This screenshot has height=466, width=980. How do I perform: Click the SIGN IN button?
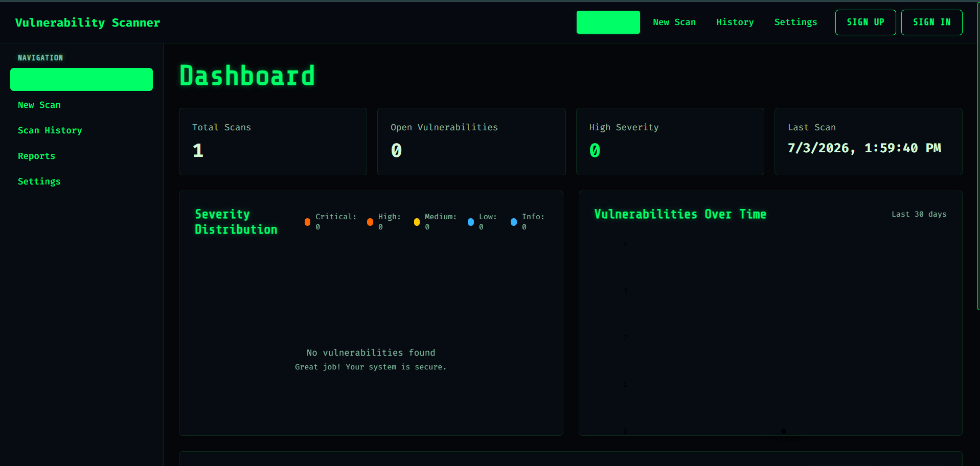(931, 22)
